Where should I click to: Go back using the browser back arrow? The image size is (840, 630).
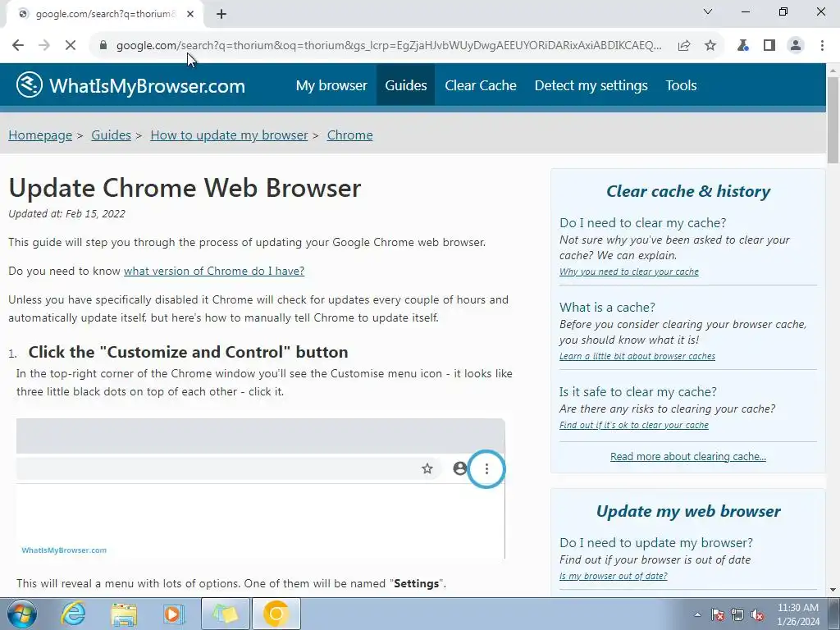pos(18,46)
